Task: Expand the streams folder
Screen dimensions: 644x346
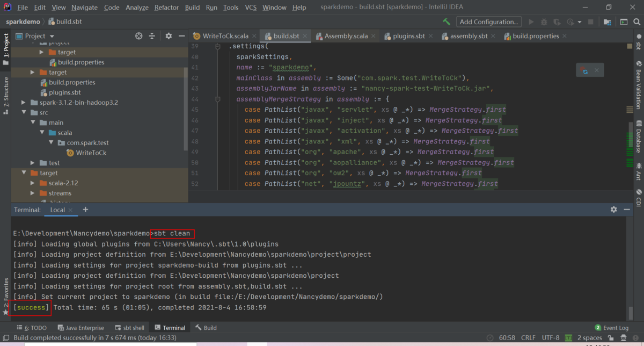Action: click(x=32, y=193)
